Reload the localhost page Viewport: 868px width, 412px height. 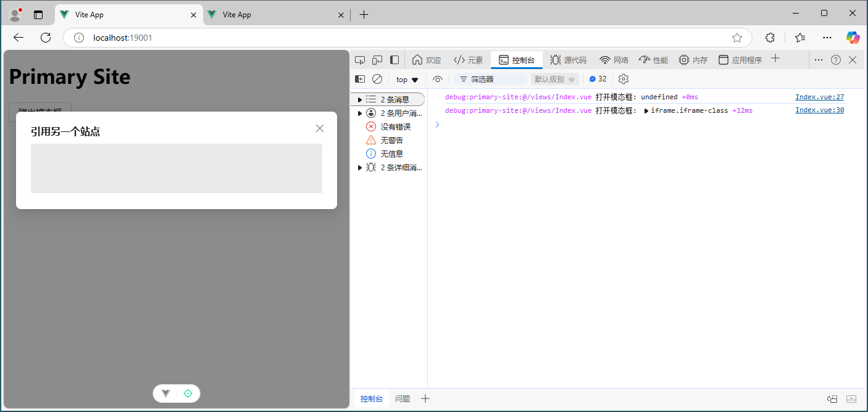(x=46, y=38)
